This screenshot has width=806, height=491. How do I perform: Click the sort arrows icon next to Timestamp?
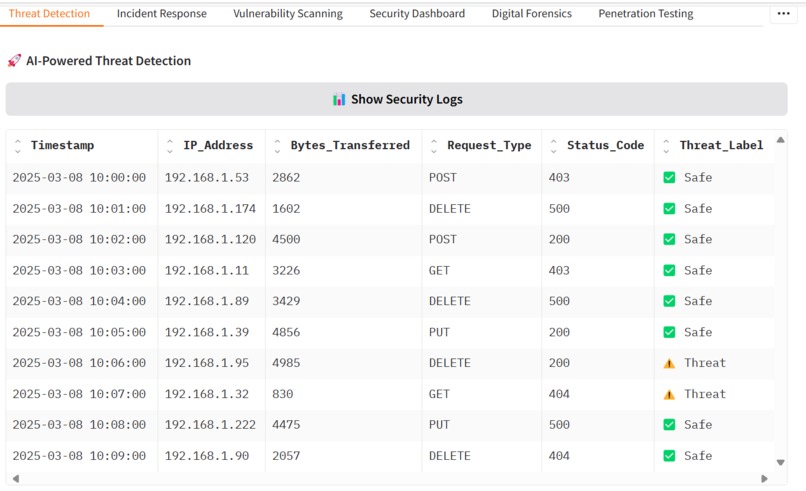tap(18, 146)
